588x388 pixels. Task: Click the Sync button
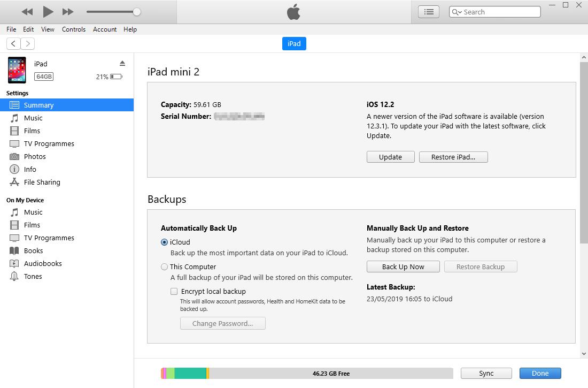(x=486, y=374)
